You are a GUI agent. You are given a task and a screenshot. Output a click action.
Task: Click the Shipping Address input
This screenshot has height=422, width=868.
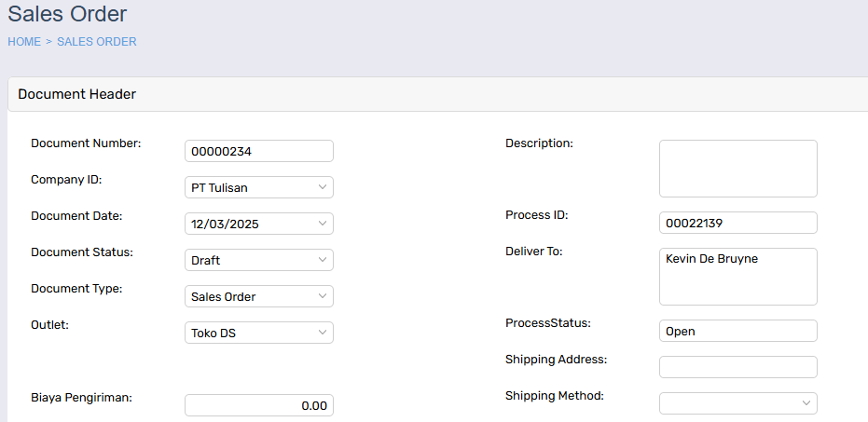(737, 367)
